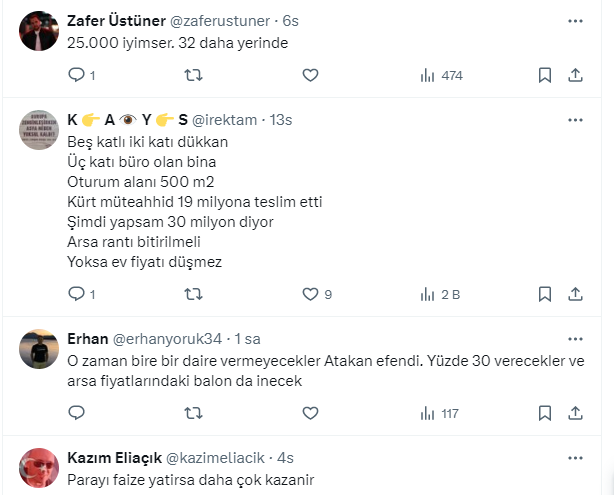Open more options on Kazım Eliaçık's tweet
The image size is (614, 495).
tap(575, 457)
